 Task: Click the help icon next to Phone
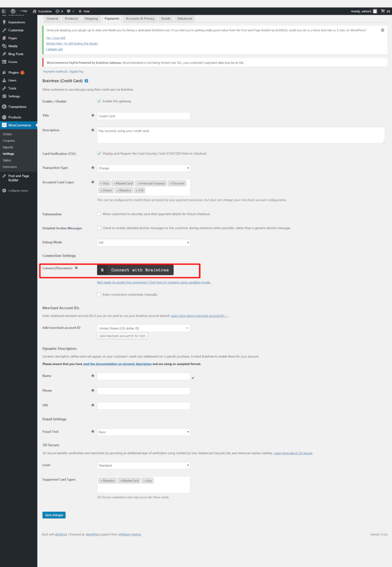pyautogui.click(x=92, y=390)
